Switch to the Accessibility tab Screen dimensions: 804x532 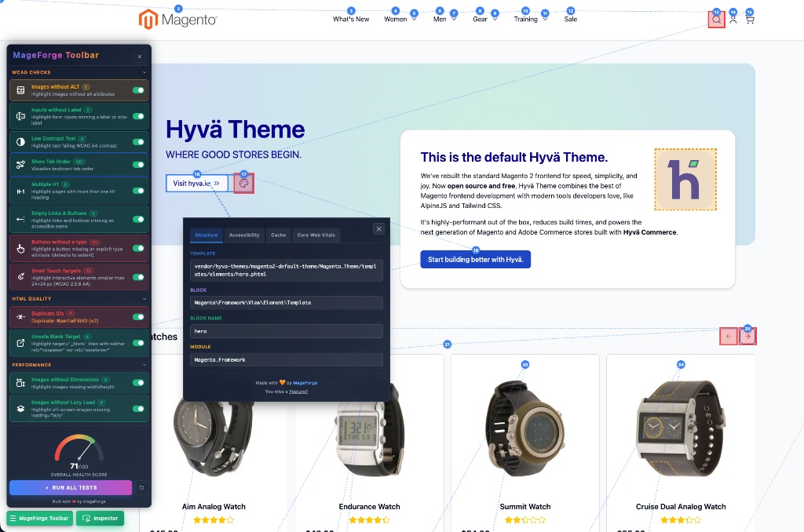[244, 235]
